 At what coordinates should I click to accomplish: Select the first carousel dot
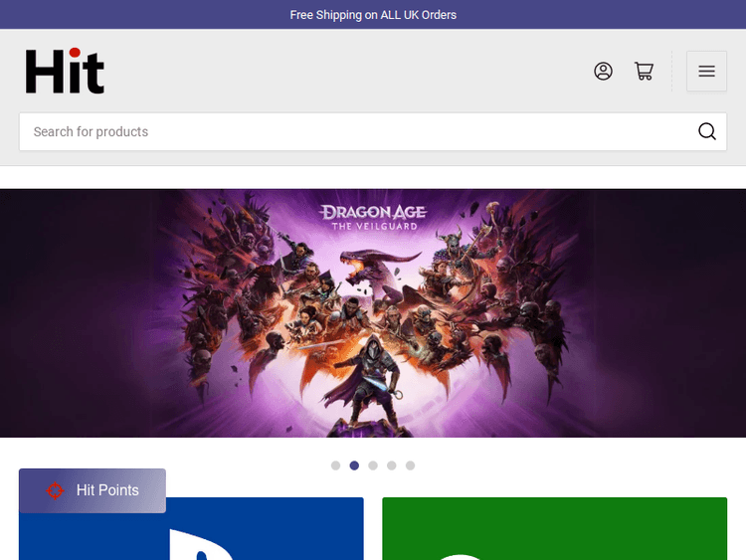click(335, 466)
